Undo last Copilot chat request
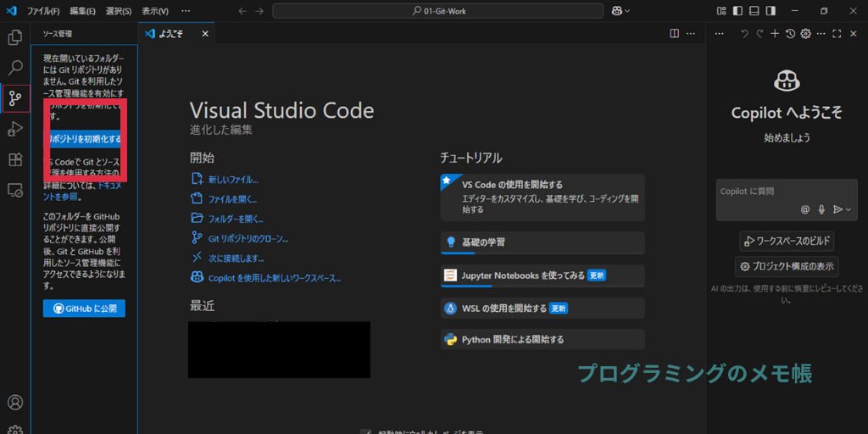Screen dimensions: 868x434 tap(744, 34)
